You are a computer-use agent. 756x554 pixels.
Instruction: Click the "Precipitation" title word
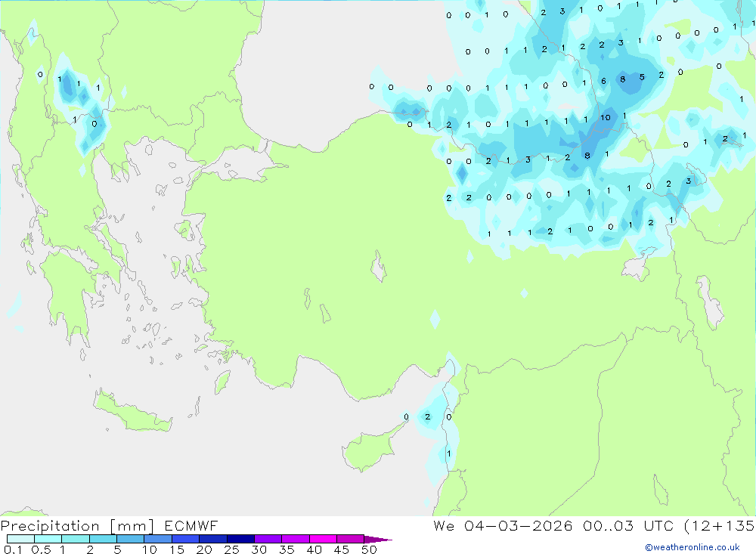[50, 526]
